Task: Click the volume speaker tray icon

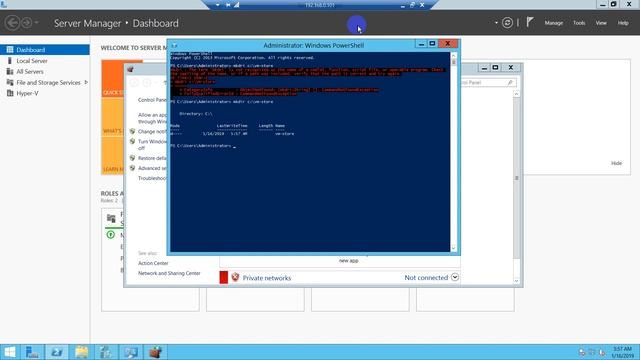Action: 602,352
